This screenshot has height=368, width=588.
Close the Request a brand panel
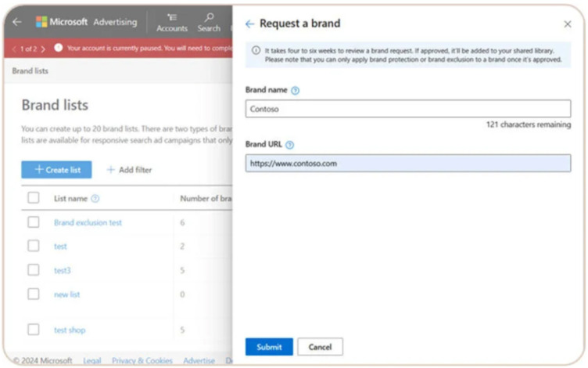click(568, 24)
